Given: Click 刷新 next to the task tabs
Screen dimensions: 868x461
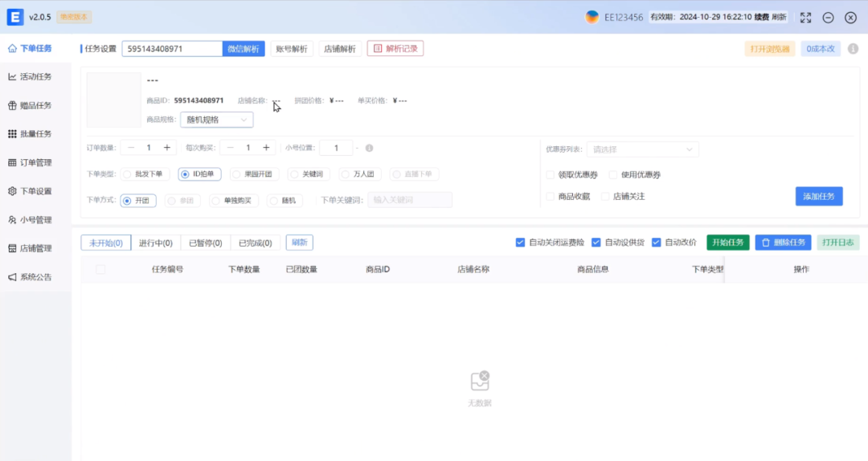Looking at the screenshot, I should tap(300, 243).
